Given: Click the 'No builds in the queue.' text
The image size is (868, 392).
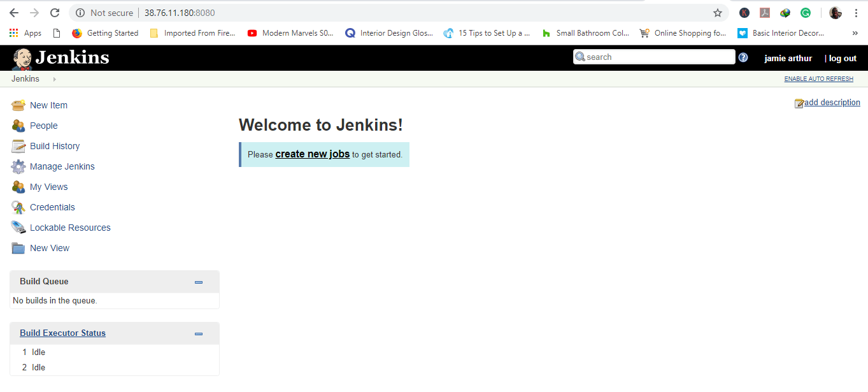Looking at the screenshot, I should [55, 300].
